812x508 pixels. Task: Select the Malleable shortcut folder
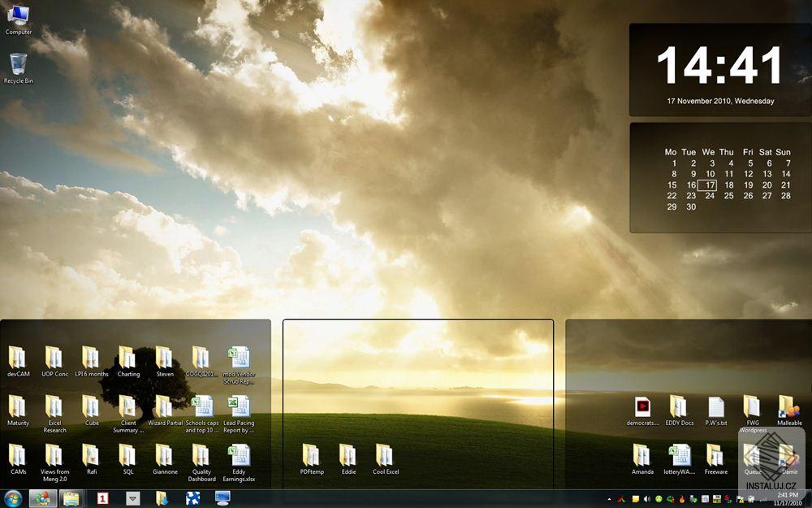click(789, 410)
